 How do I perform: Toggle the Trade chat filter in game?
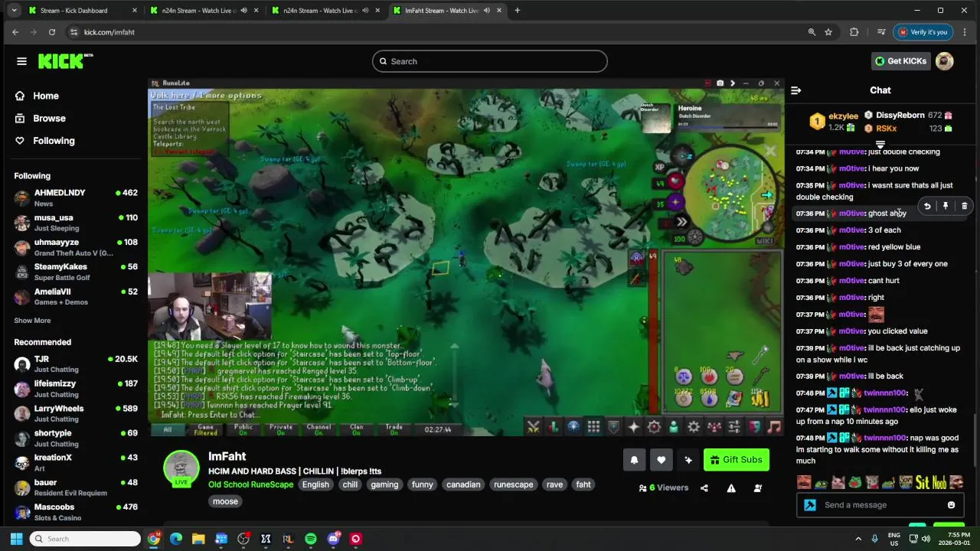[x=394, y=429]
